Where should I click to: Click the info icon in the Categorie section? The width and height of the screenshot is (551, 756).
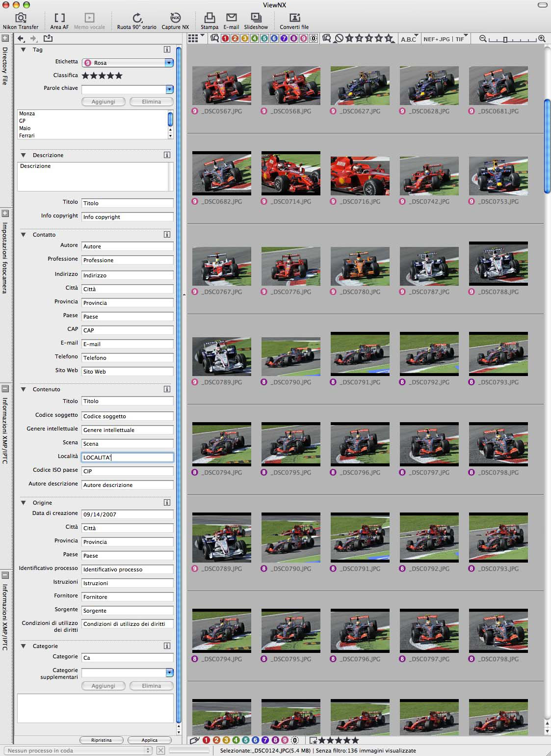point(167,646)
